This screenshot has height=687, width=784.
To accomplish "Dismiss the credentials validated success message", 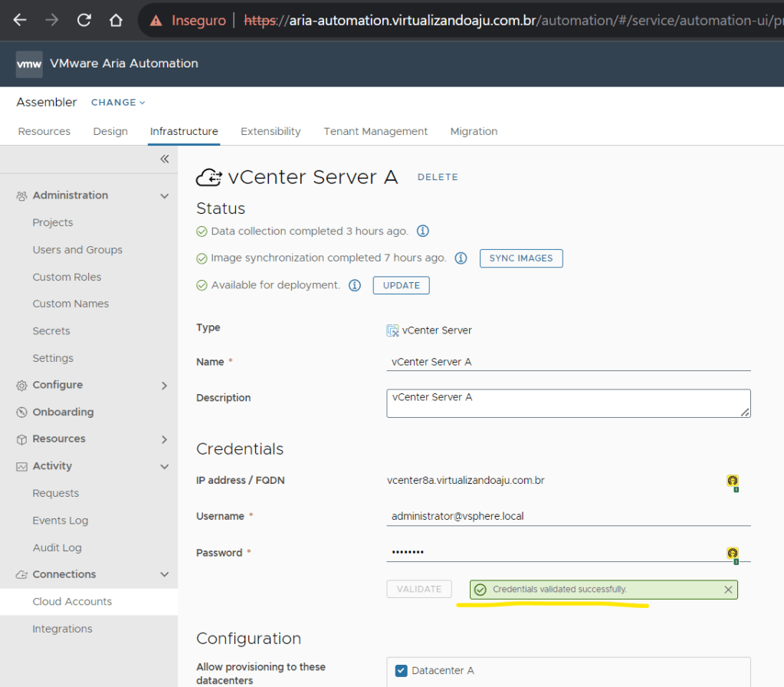I will click(728, 590).
